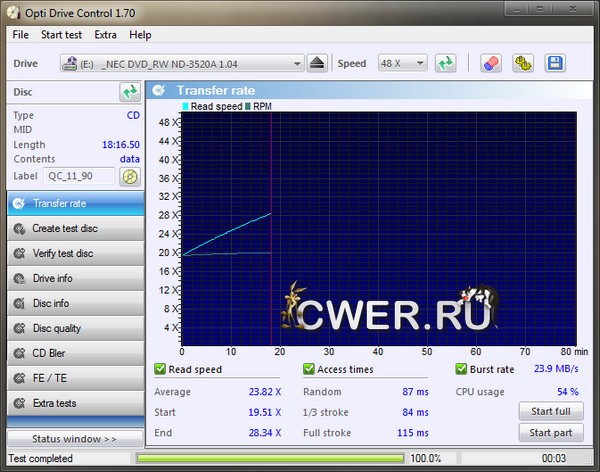Minimize the Opti Drive Control window
The image size is (600, 472).
click(x=517, y=9)
